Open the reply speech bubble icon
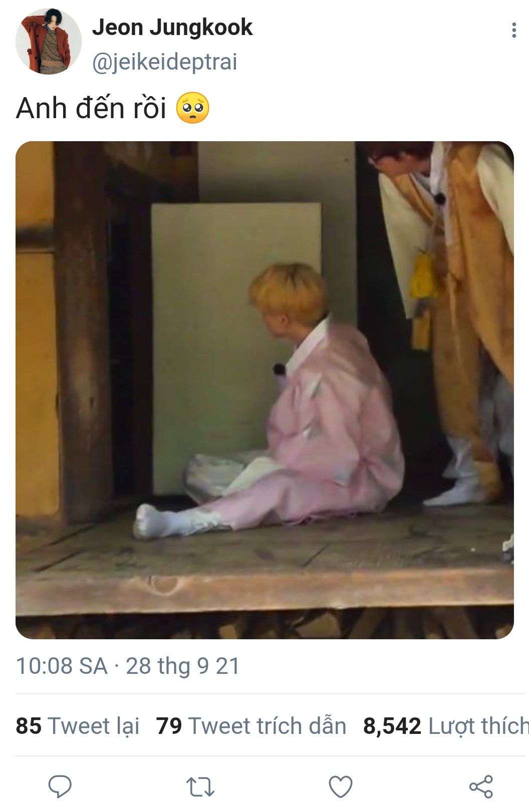Image resolution: width=529 pixels, height=812 pixels. (x=60, y=786)
